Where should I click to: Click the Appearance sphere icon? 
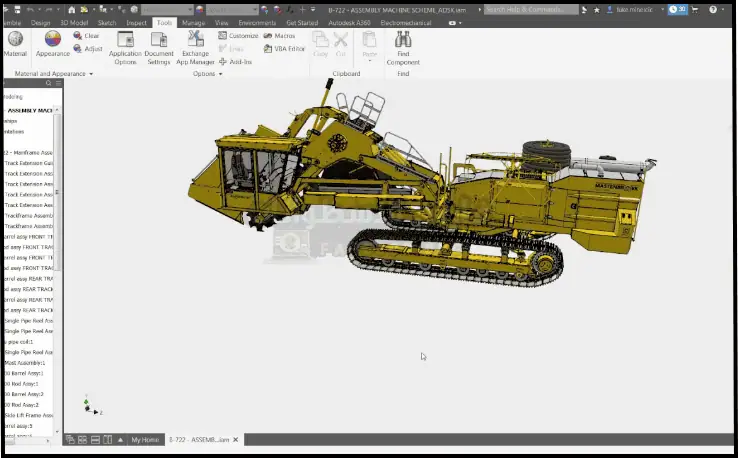[x=53, y=40]
